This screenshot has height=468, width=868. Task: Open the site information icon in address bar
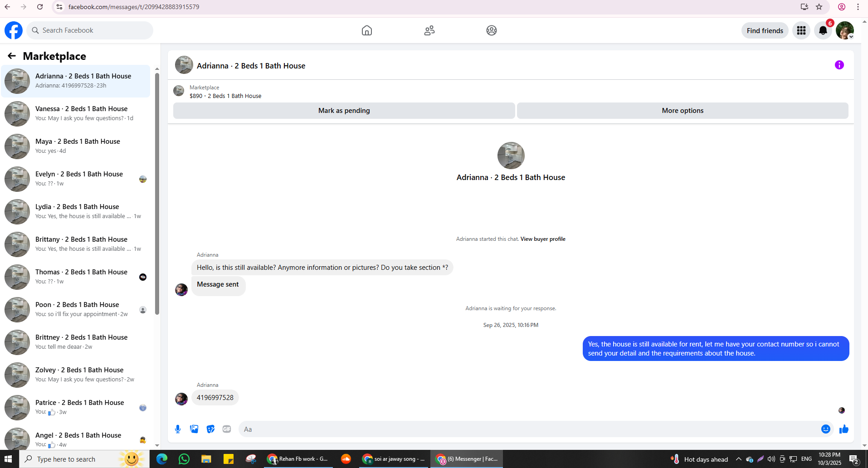(x=59, y=7)
